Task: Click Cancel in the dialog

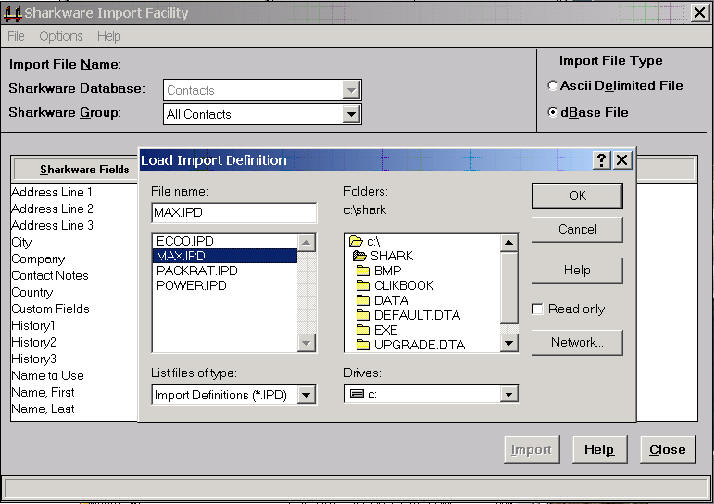Action: tap(577, 229)
